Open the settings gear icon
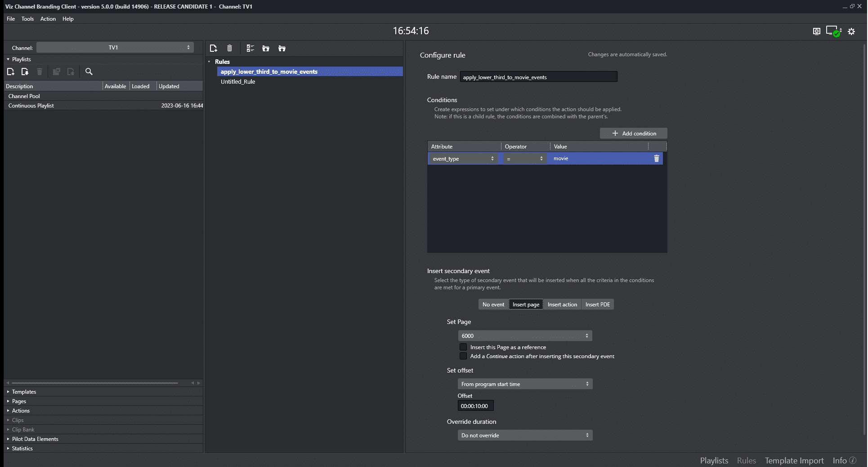The image size is (868, 467). click(x=851, y=31)
